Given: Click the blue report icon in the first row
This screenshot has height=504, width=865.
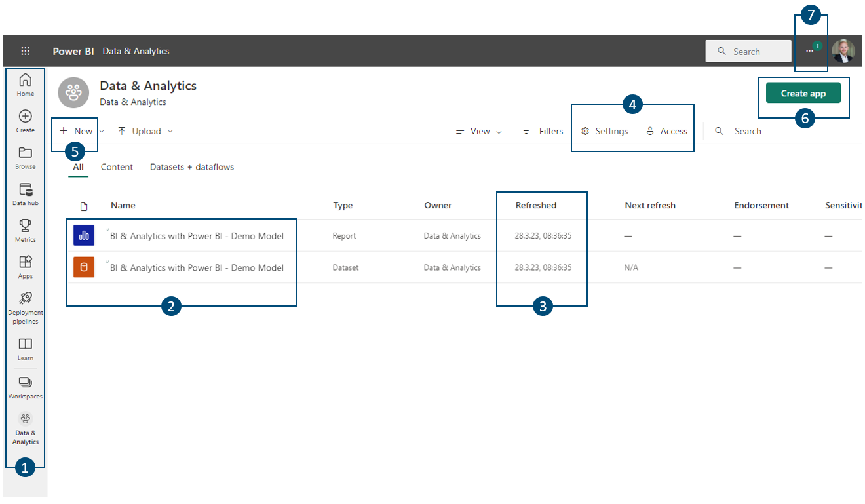Looking at the screenshot, I should 84,235.
